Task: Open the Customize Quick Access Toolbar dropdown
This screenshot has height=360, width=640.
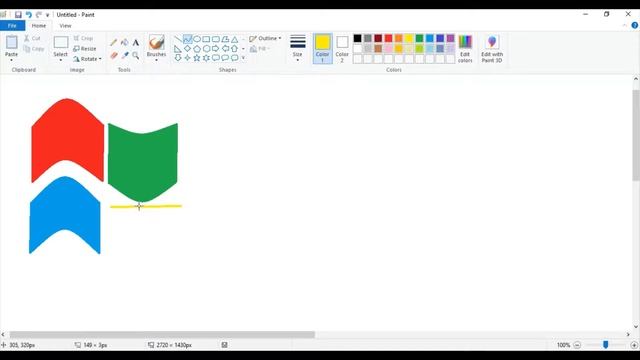Action: pos(47,15)
